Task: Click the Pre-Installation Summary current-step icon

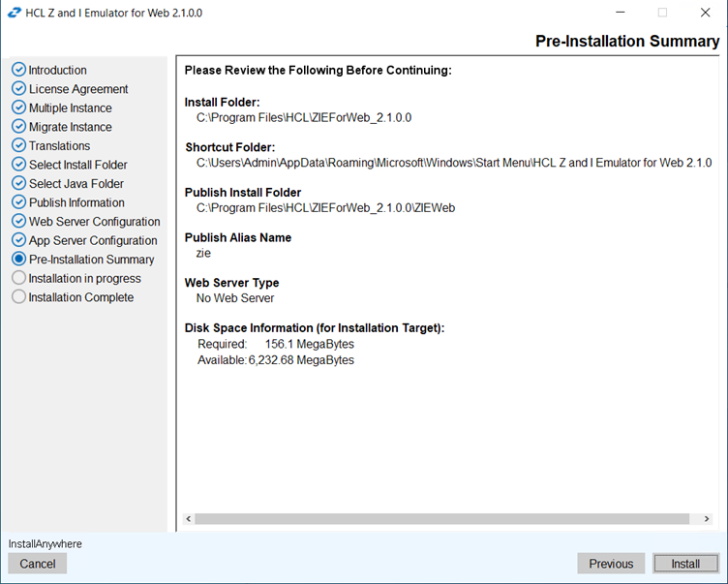Action: coord(18,259)
